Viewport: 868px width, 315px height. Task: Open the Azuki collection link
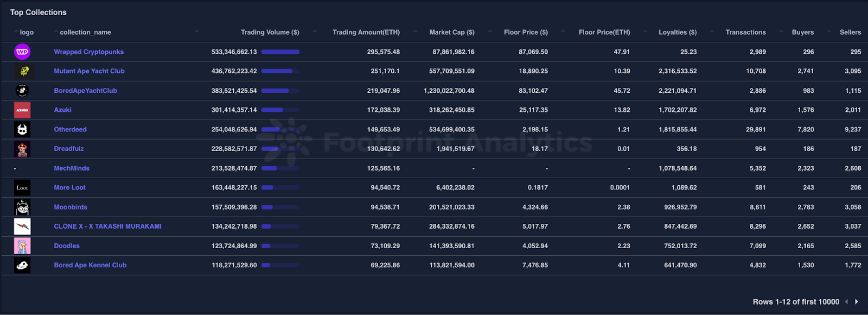62,110
